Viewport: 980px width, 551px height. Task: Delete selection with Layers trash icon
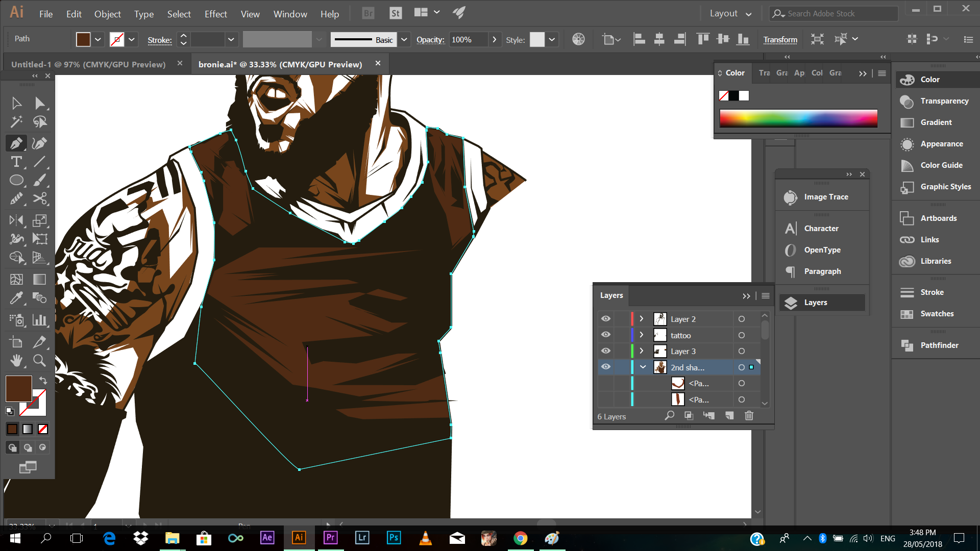pos(749,416)
